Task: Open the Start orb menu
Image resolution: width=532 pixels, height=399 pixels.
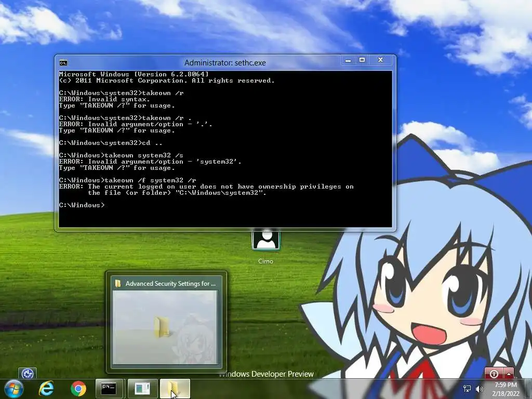Action: [14, 389]
